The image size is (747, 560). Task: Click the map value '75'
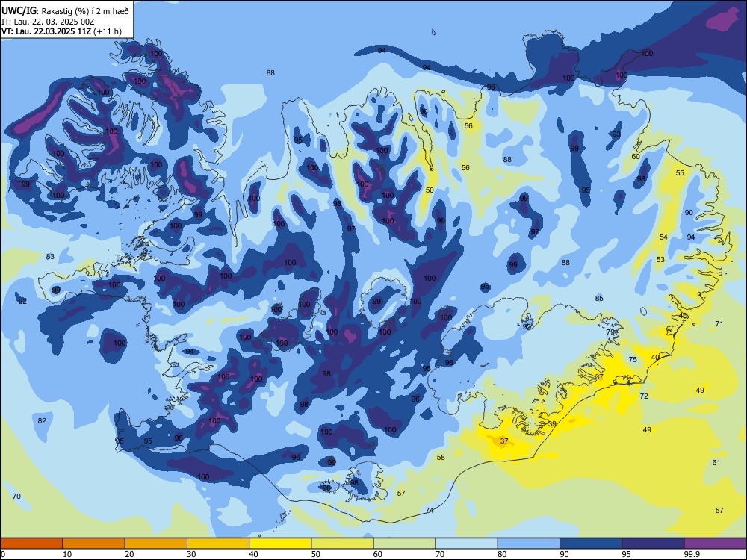[633, 360]
